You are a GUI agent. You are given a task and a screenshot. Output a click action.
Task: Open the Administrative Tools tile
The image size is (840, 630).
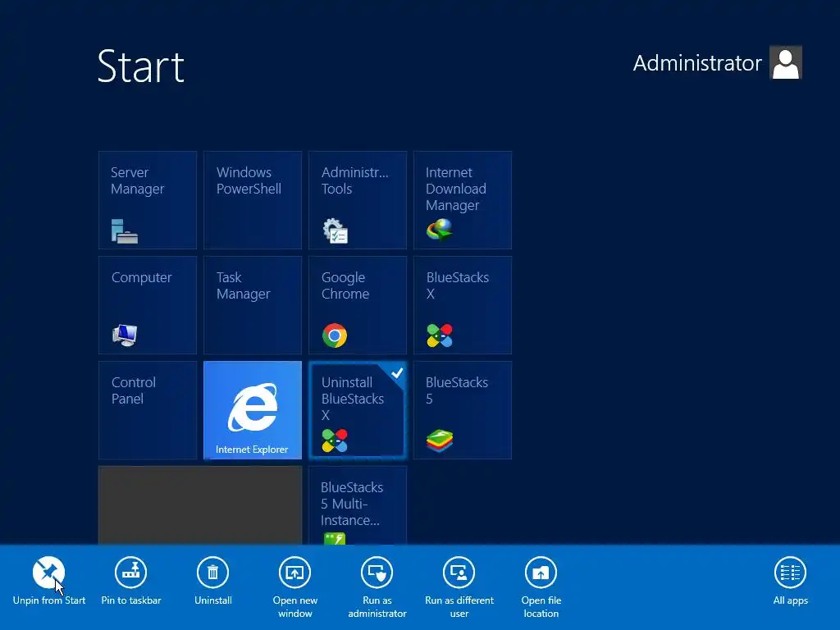[358, 200]
